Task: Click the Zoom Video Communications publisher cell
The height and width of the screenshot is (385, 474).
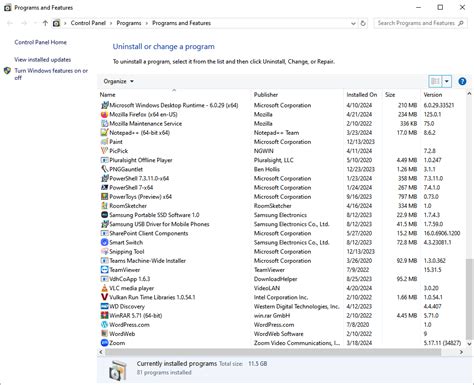Action: point(297,343)
